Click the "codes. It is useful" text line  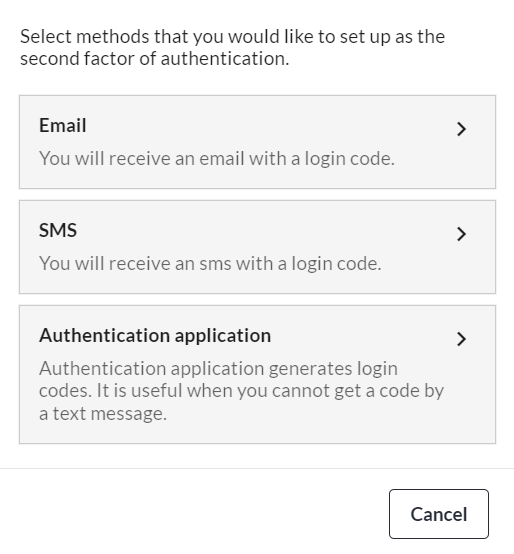241,391
